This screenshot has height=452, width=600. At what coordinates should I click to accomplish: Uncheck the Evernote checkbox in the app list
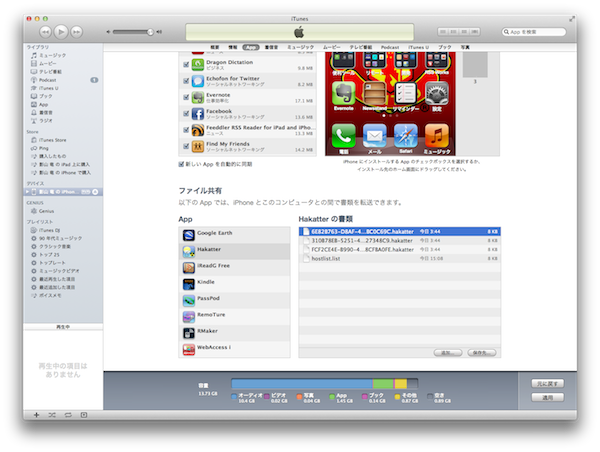[186, 98]
